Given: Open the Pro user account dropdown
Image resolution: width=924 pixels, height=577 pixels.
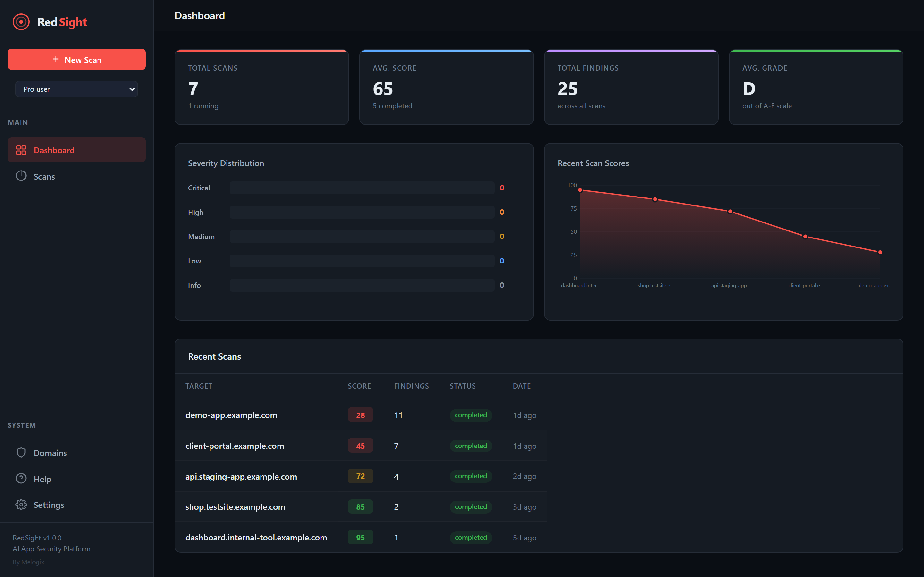Looking at the screenshot, I should pyautogui.click(x=76, y=89).
